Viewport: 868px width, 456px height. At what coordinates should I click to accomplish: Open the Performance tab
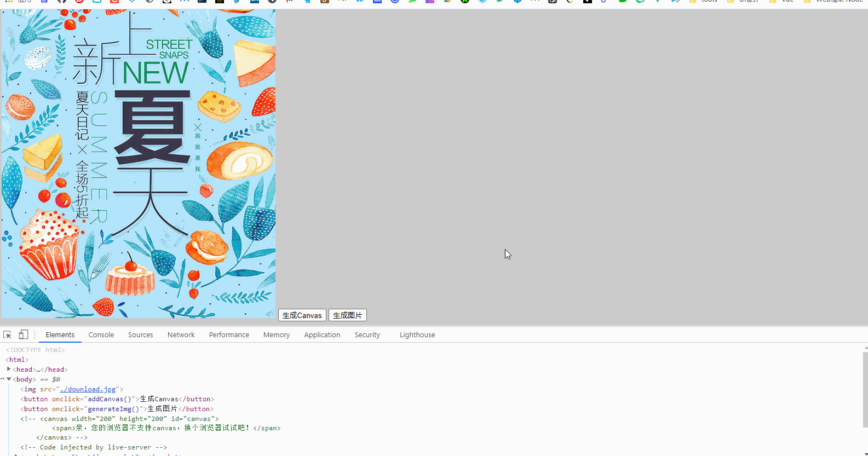(x=229, y=334)
